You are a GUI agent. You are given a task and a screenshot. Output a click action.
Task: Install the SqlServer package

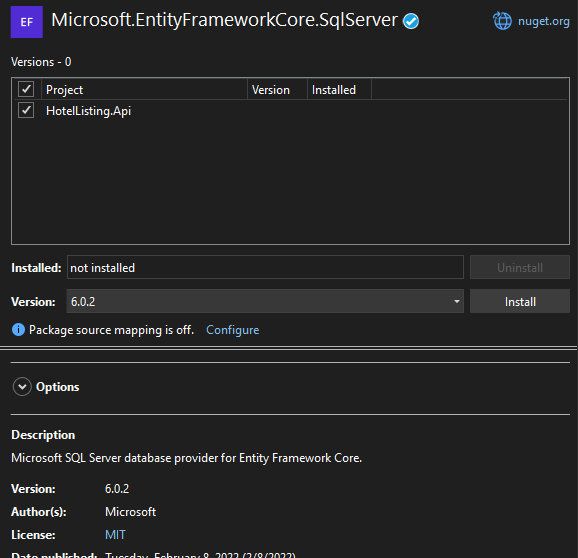click(x=520, y=301)
